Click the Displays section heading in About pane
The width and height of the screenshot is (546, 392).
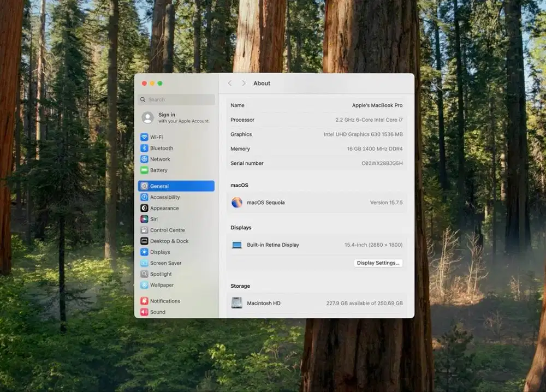(x=241, y=228)
